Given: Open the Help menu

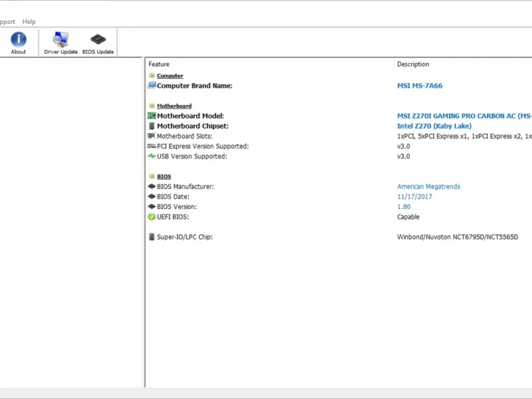Looking at the screenshot, I should pos(29,22).
